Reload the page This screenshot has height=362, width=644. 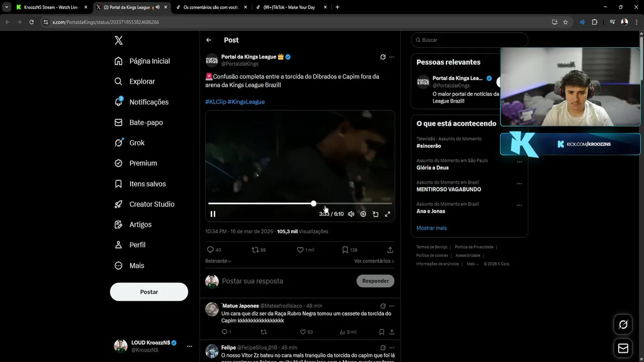point(32,22)
